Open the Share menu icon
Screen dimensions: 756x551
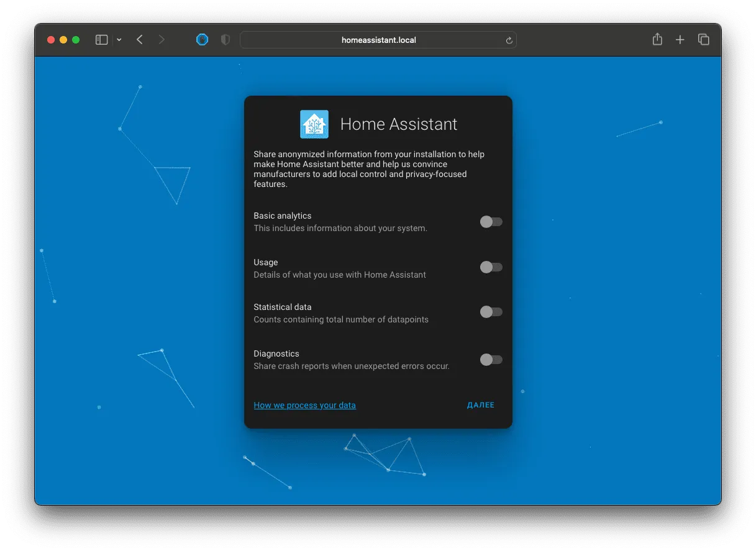(x=657, y=39)
